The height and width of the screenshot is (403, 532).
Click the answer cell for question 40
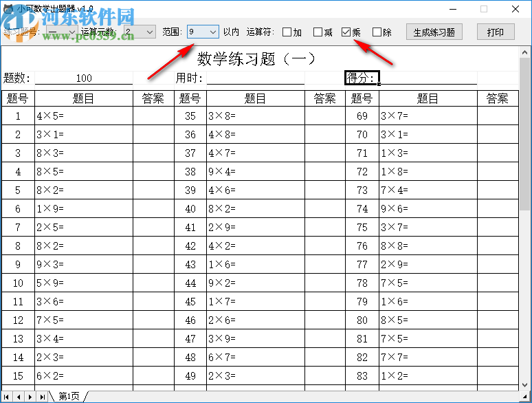[325, 208]
